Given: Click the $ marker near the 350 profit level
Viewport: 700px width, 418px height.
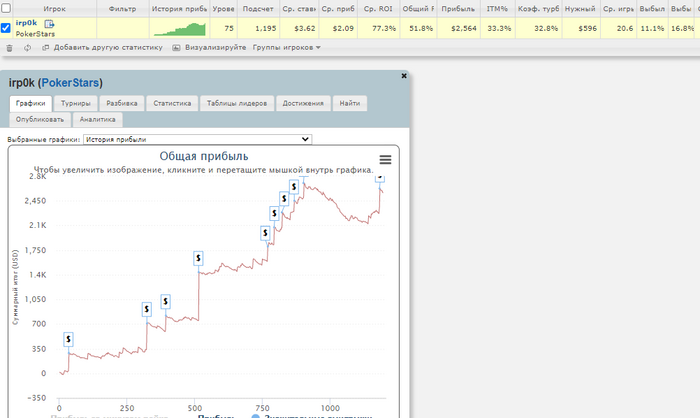Looking at the screenshot, I should tap(68, 339).
